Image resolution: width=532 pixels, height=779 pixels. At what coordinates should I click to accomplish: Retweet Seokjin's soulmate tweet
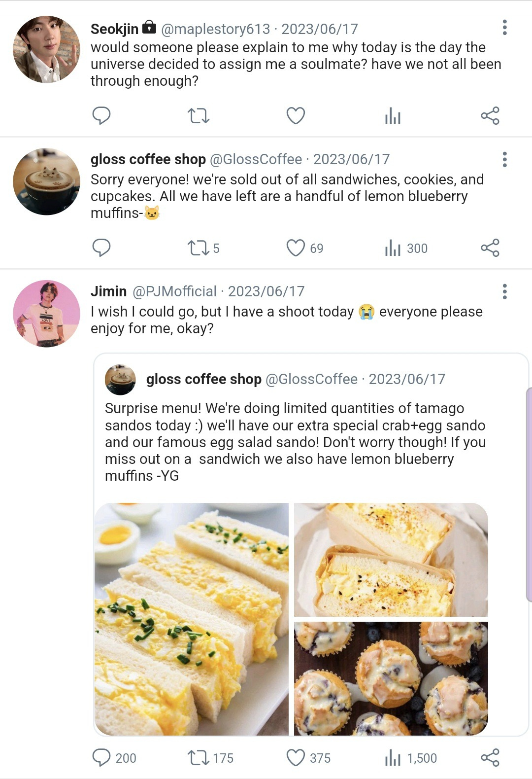199,116
